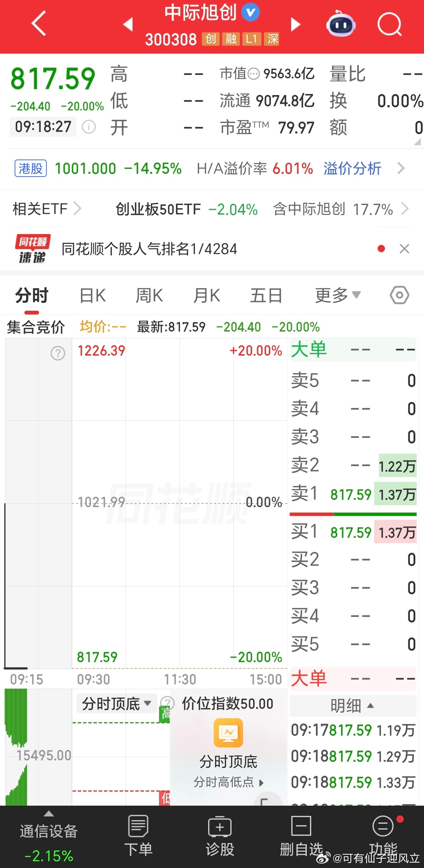424x868 pixels.
Task: Tap the back arrow in header
Action: pos(39,24)
